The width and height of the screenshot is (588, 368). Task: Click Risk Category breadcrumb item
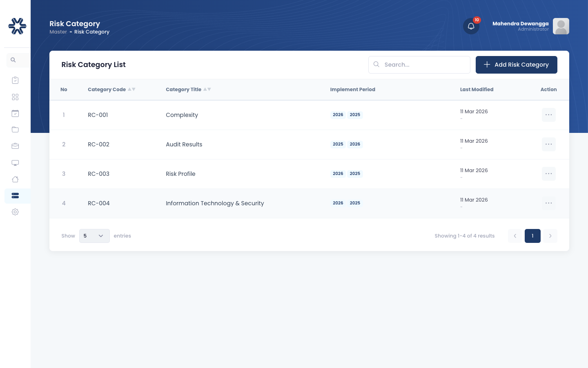(x=92, y=32)
